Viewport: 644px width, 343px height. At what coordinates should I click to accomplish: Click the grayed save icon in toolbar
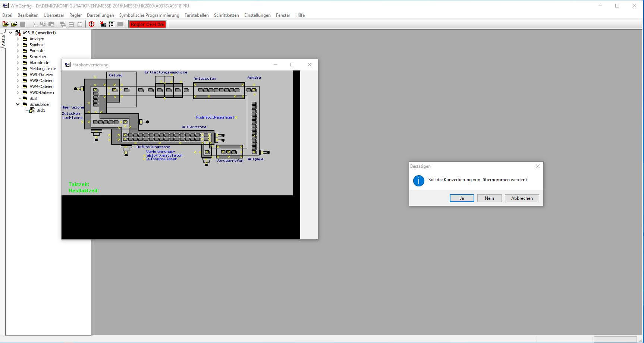click(x=23, y=24)
